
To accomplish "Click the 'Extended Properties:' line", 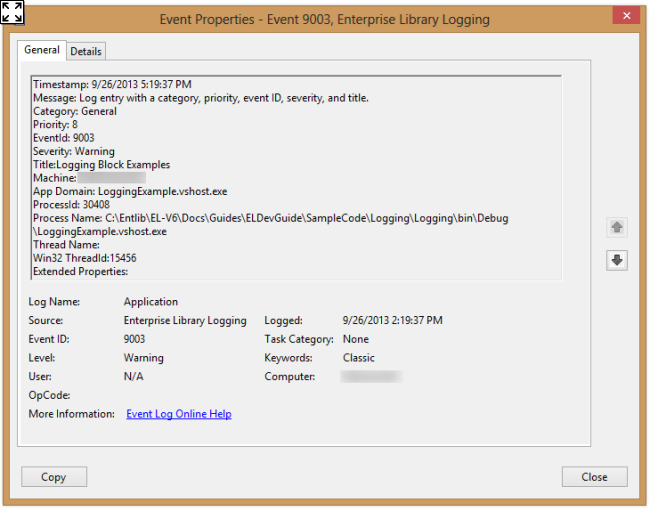I will click(x=80, y=271).
